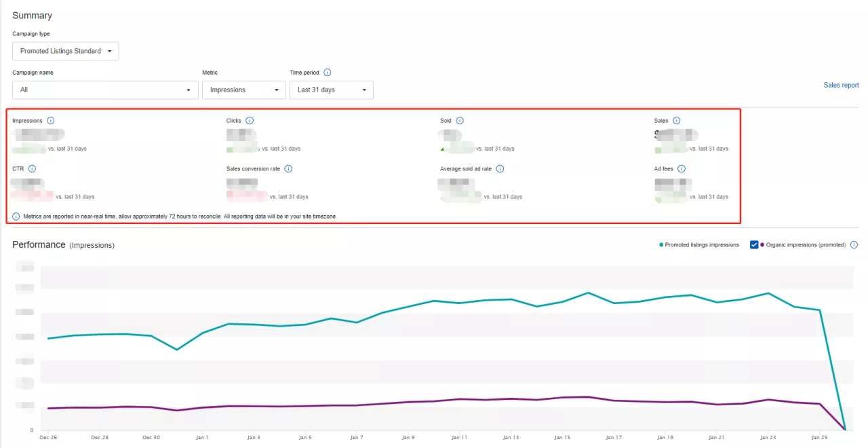Open the Sales conversion rate info icon
The image size is (868, 448).
pyautogui.click(x=288, y=169)
